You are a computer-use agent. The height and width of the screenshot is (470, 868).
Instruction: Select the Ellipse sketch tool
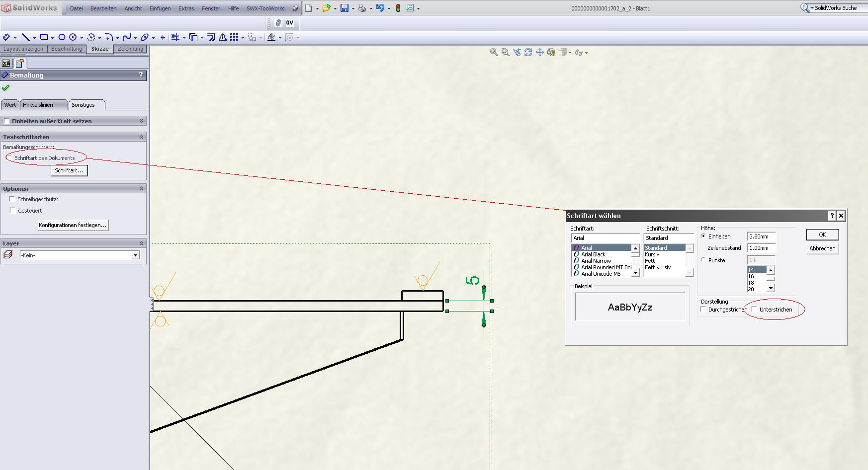pyautogui.click(x=145, y=37)
